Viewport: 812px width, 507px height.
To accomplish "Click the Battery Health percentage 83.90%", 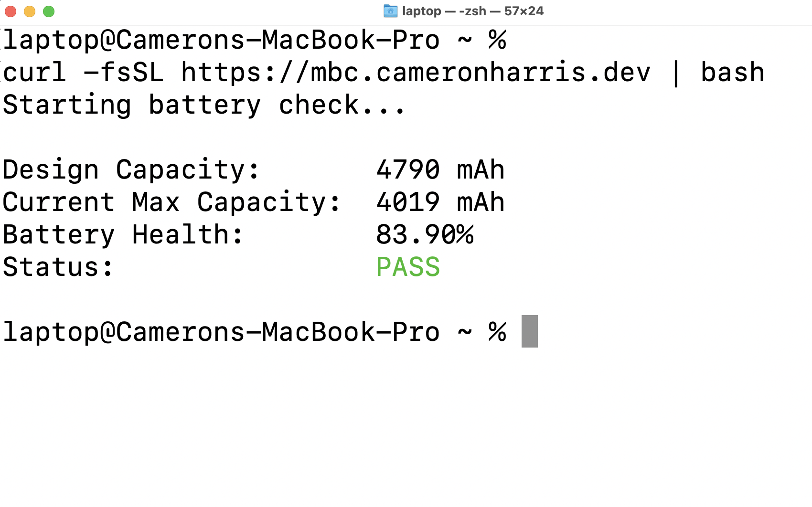I will pos(425,234).
